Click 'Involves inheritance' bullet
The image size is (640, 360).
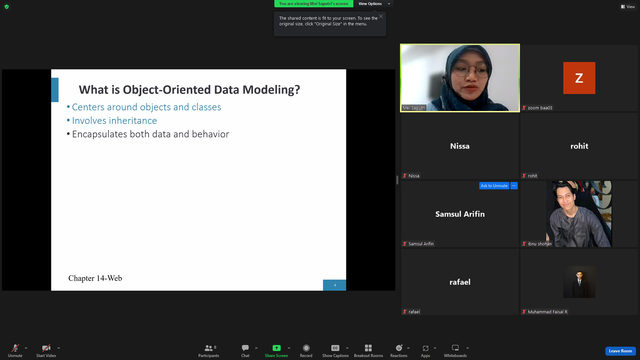[x=114, y=120]
